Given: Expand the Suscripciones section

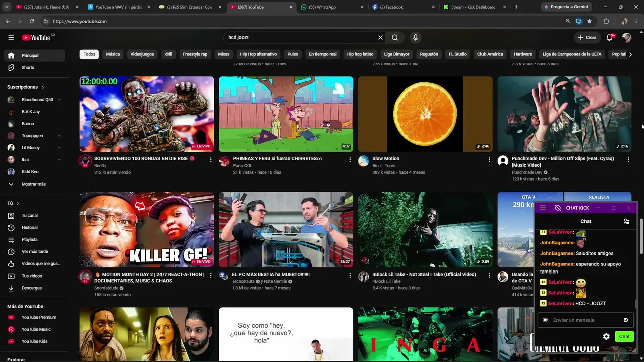Looking at the screenshot, I should [x=26, y=87].
